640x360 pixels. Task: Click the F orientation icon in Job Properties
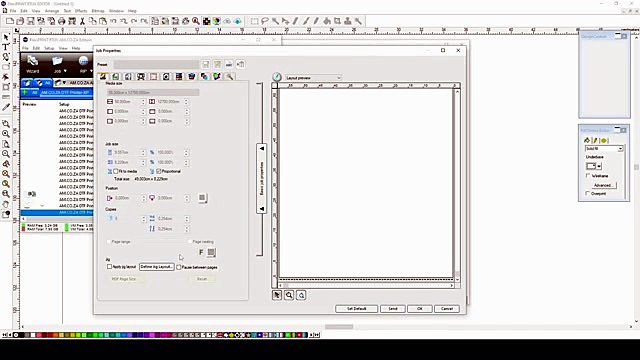[x=201, y=253]
